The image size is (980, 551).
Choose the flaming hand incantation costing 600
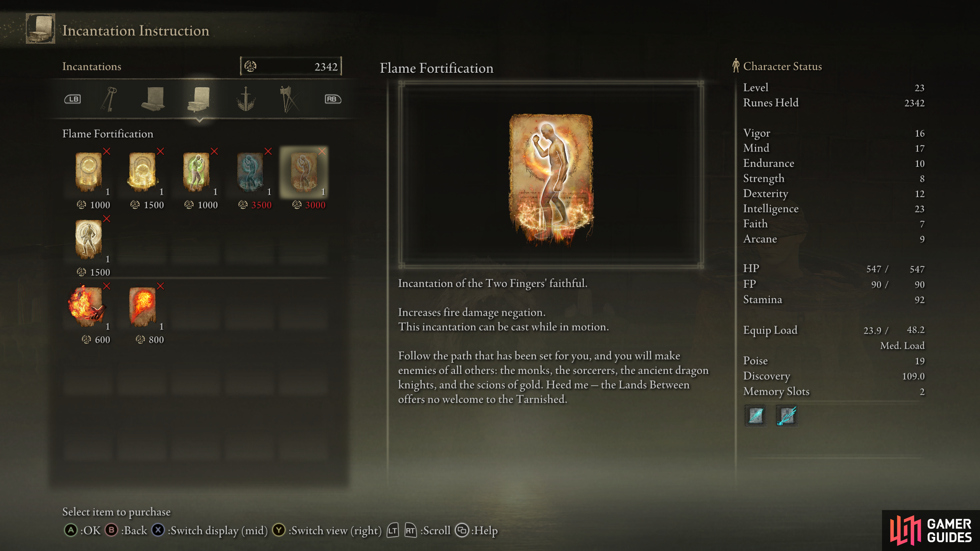click(87, 307)
